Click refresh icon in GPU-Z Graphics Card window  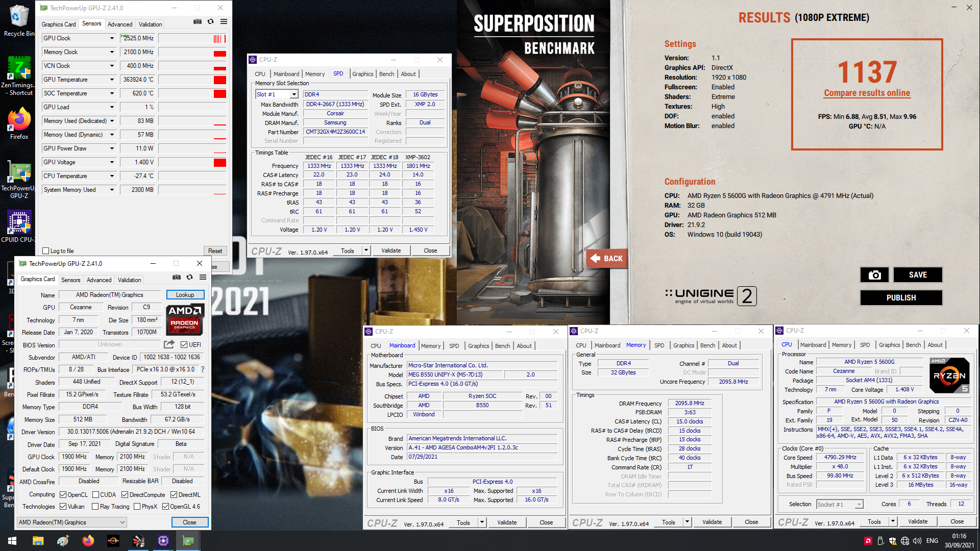(x=189, y=278)
